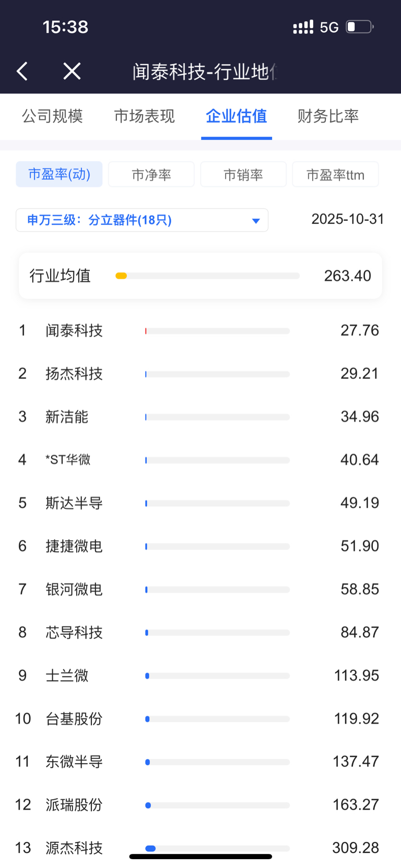Select the 市盈率(动) metric toggle
Screen dimensions: 401x868
click(59, 174)
